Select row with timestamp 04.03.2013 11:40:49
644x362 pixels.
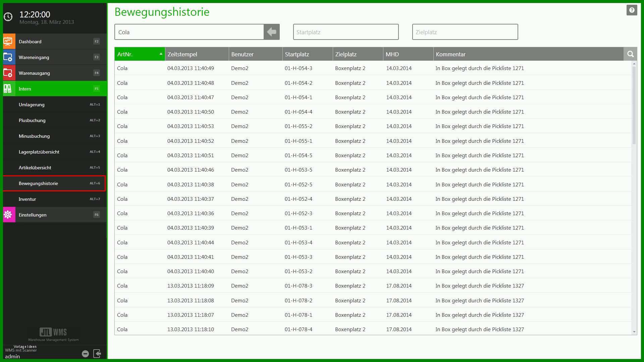(x=373, y=68)
